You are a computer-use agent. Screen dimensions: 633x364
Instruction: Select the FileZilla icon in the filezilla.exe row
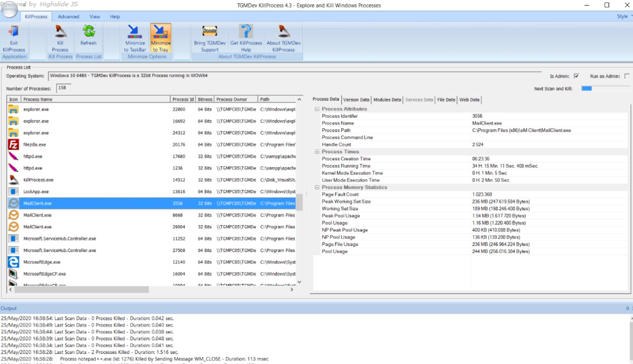click(x=13, y=144)
